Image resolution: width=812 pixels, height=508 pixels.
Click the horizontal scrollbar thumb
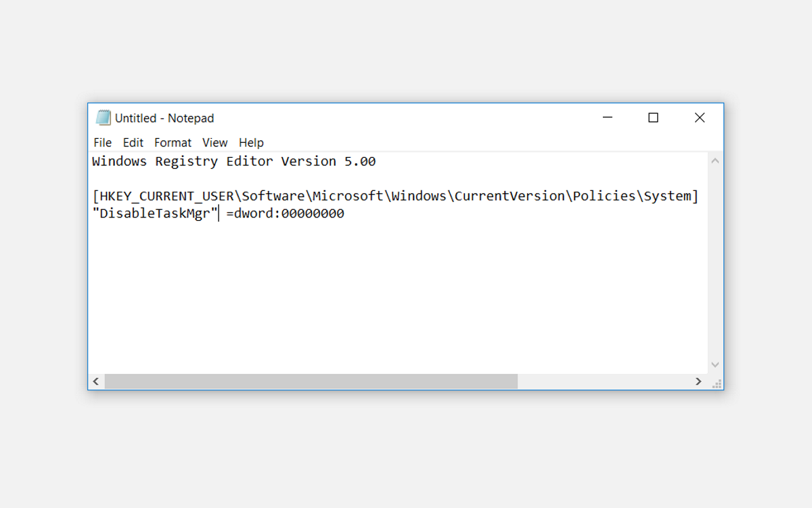tap(311, 382)
